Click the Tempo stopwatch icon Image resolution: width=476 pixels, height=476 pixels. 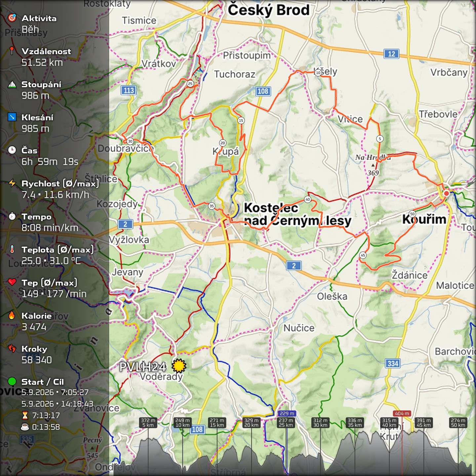pos(12,216)
